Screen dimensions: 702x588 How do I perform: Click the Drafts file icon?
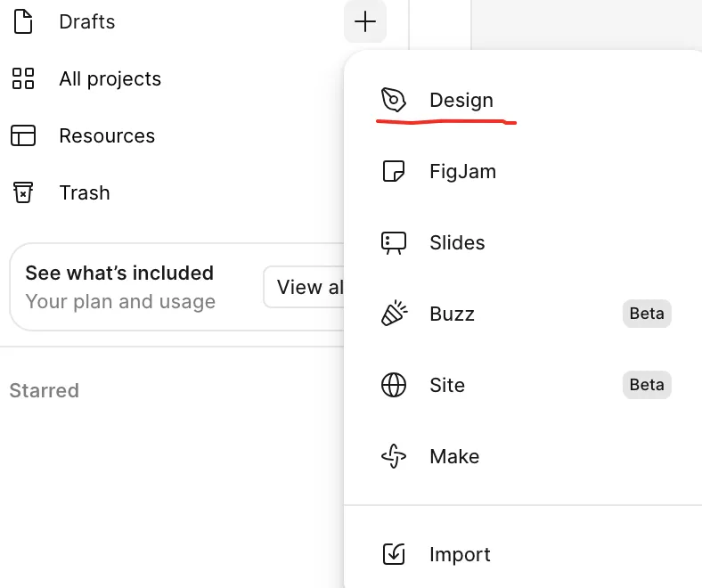coord(22,21)
